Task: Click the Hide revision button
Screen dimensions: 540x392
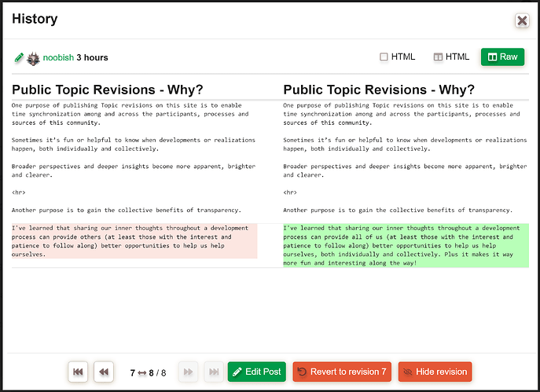Action: tap(435, 372)
